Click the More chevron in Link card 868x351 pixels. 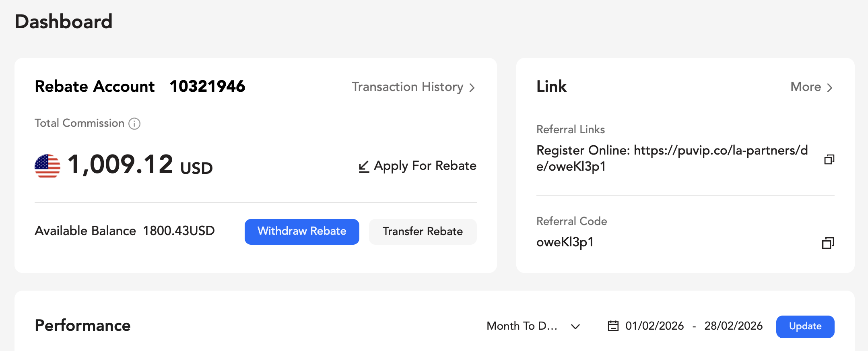[830, 88]
